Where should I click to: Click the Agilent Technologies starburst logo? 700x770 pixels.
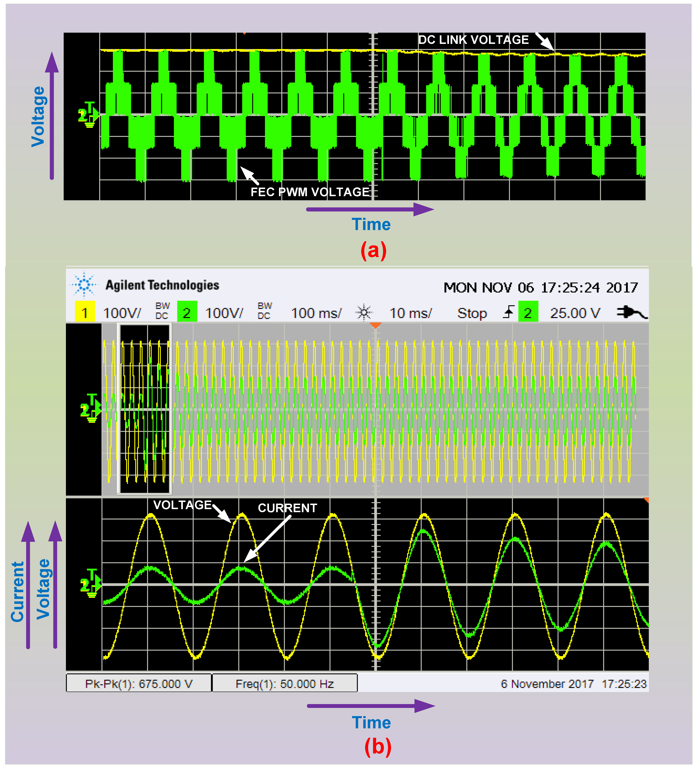[x=84, y=285]
